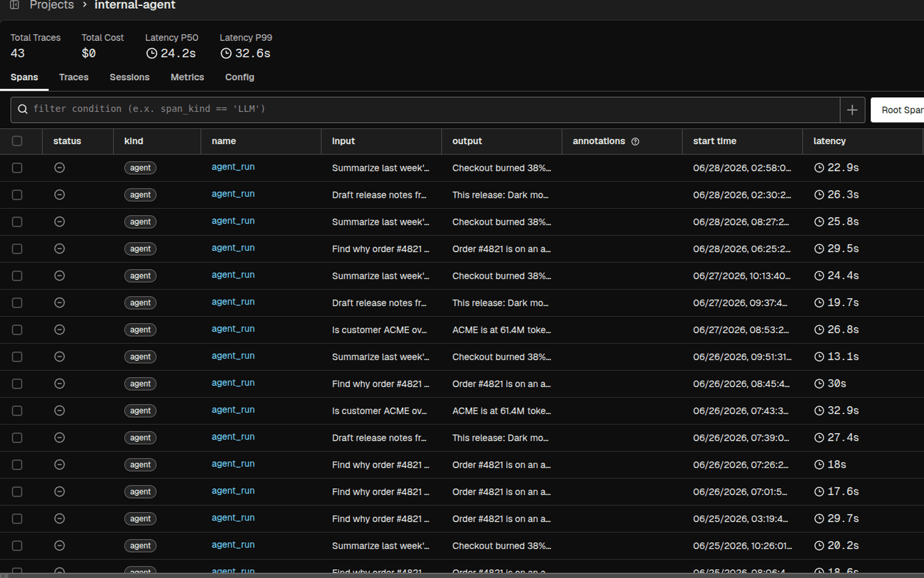Viewport: 924px width, 578px height.
Task: Click status icon of the 18s row
Action: (x=59, y=464)
